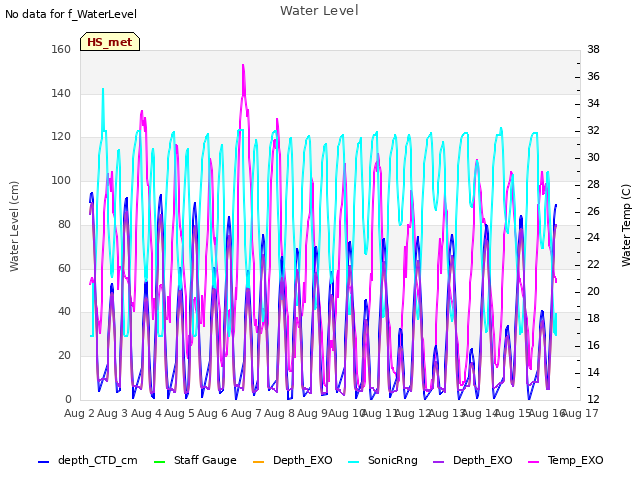Click the Water Level (cm) axis label

[x=14, y=227]
